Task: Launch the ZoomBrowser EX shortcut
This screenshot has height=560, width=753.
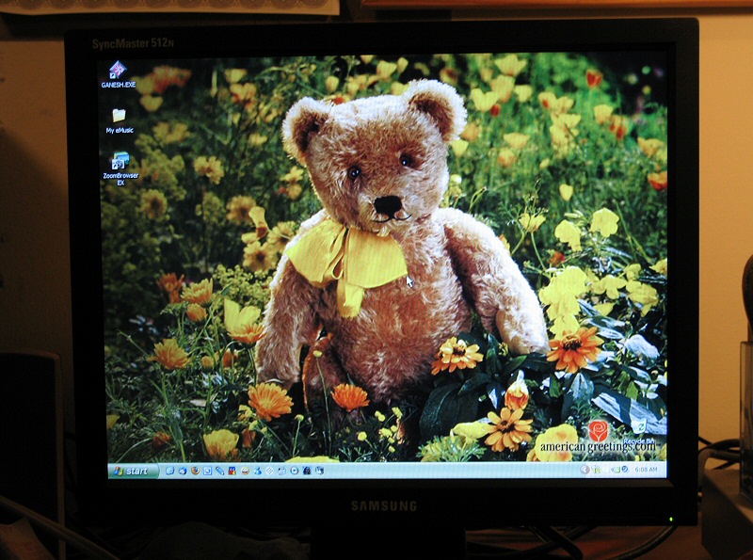Action: click(x=120, y=168)
